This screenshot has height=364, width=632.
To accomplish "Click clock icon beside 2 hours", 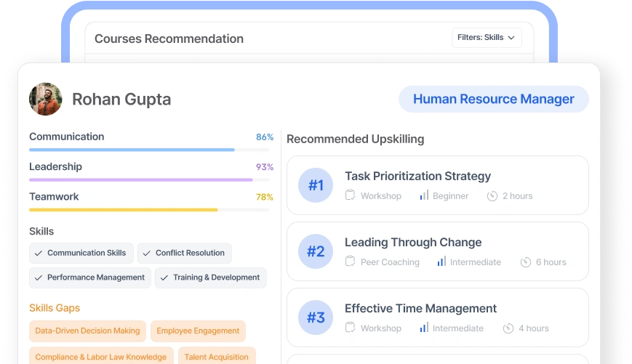I will click(x=492, y=196).
